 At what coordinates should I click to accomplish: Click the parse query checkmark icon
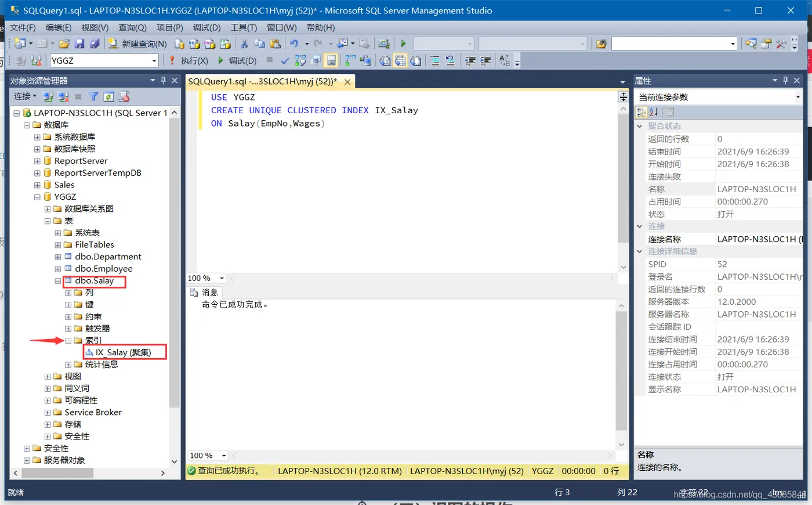[285, 60]
